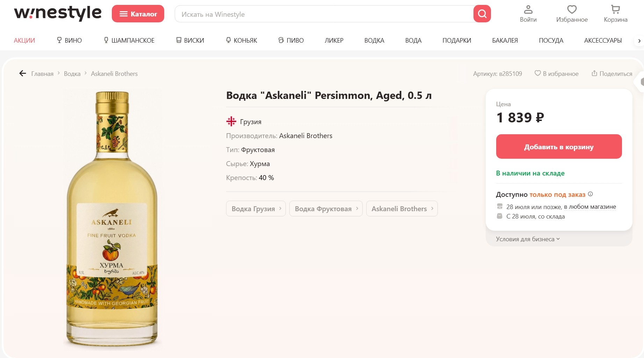
Task: Open the ВОДКА category
Action: (x=374, y=41)
